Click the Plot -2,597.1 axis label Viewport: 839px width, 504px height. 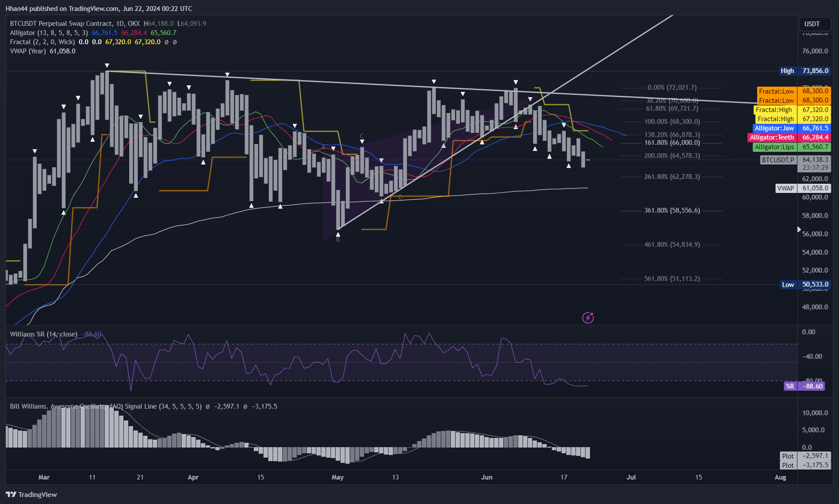(x=805, y=456)
